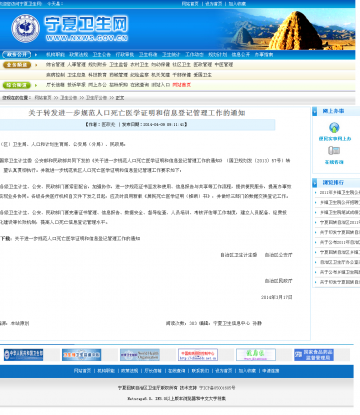Screen dimensions: 360x415
Task: Click the Ningxia health emblem logo
Action: 25,28
